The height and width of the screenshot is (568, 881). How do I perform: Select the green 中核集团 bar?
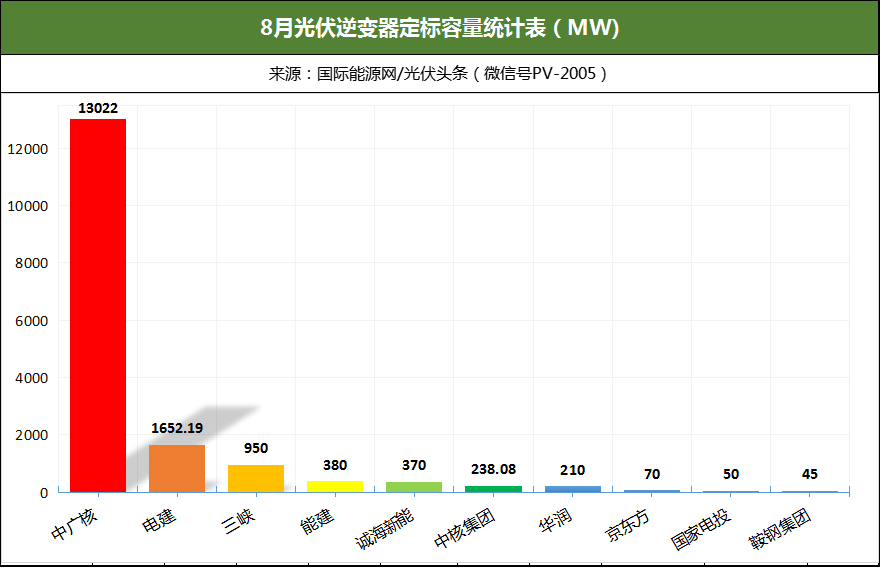(x=493, y=489)
